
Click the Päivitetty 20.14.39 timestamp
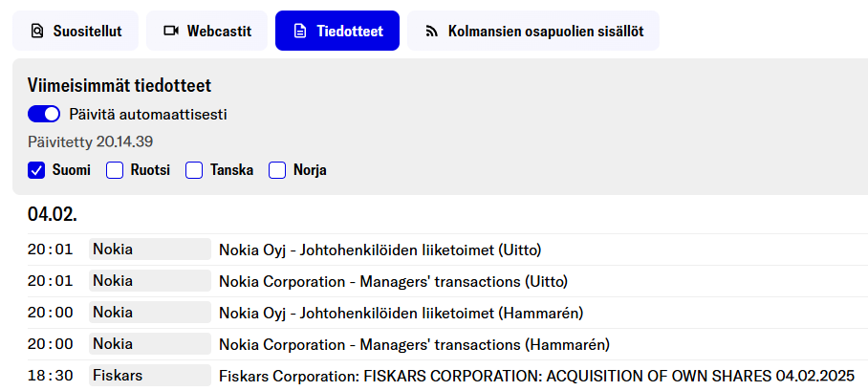pos(91,142)
